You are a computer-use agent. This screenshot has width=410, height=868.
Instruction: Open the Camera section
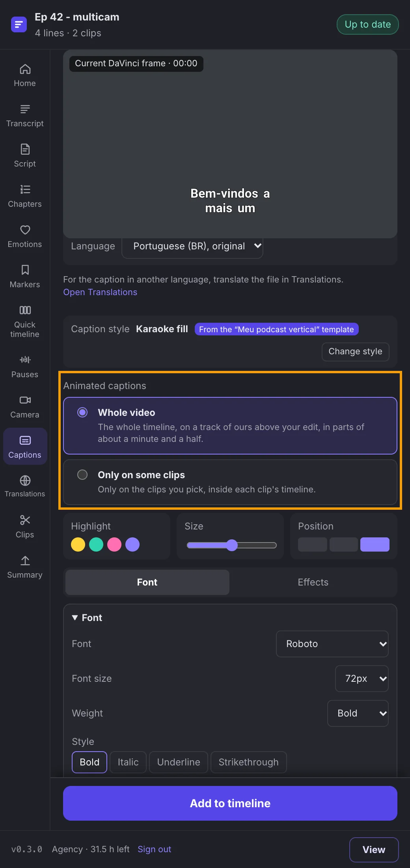coord(25,407)
